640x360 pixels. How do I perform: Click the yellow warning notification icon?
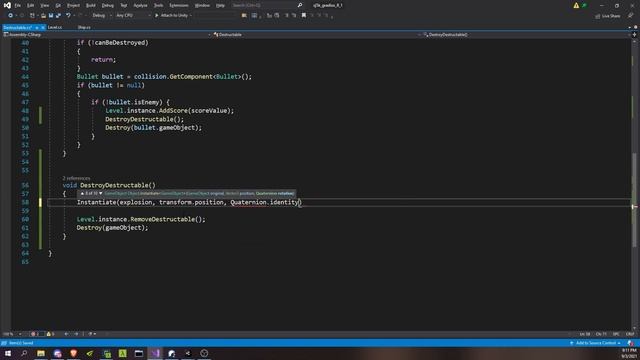click(576, 5)
